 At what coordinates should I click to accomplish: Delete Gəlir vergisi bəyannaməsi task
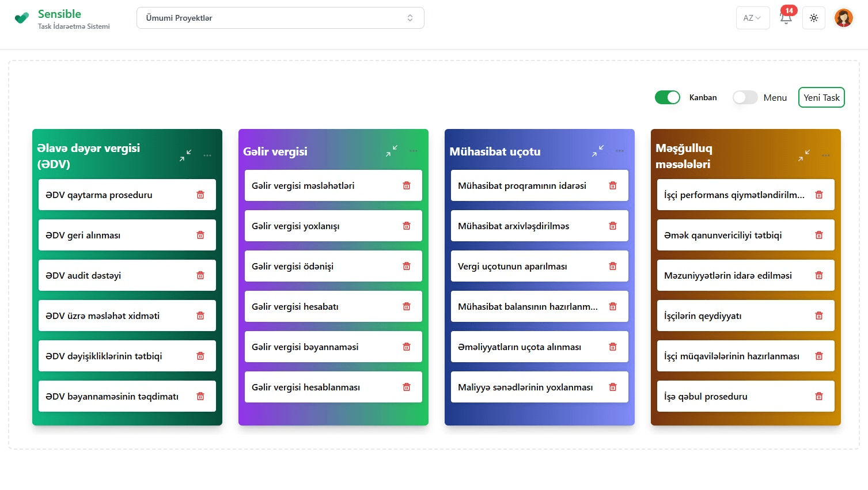pos(407,347)
